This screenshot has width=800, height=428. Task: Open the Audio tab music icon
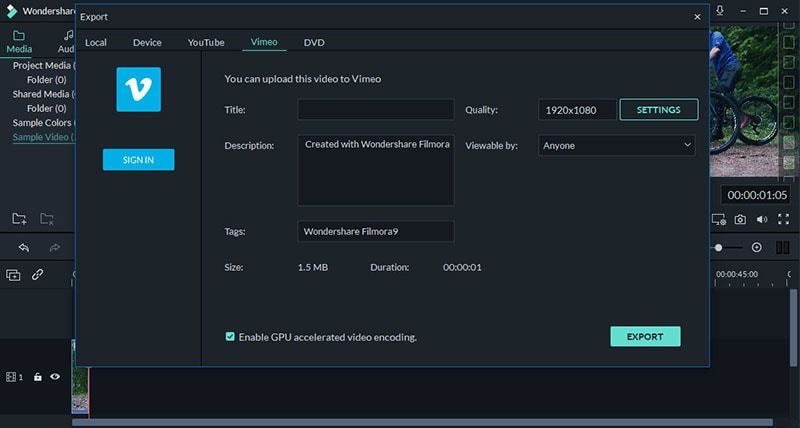coord(68,36)
